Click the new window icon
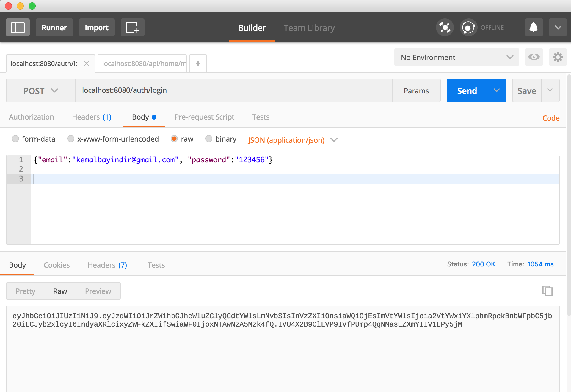Viewport: 571px width, 392px height. tap(132, 28)
